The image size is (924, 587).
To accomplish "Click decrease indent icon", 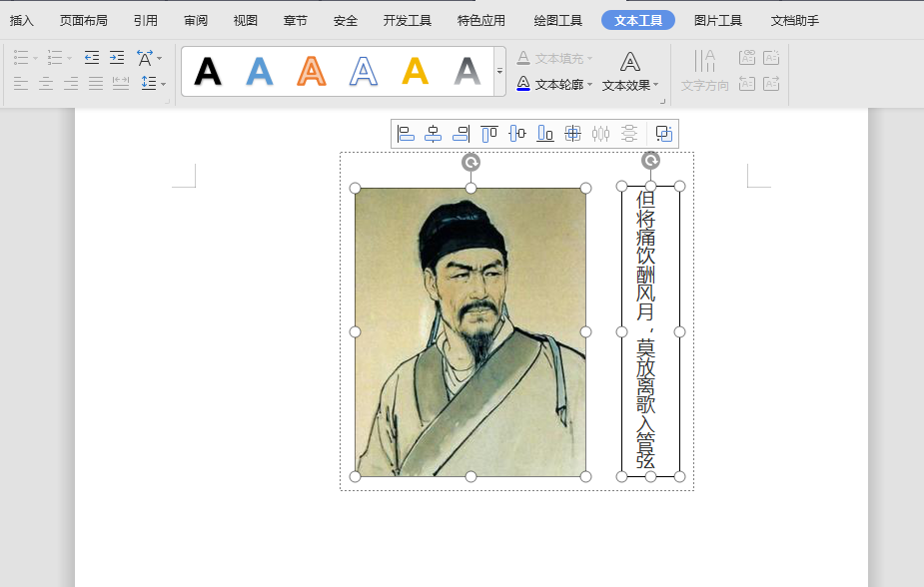I will coord(91,58).
